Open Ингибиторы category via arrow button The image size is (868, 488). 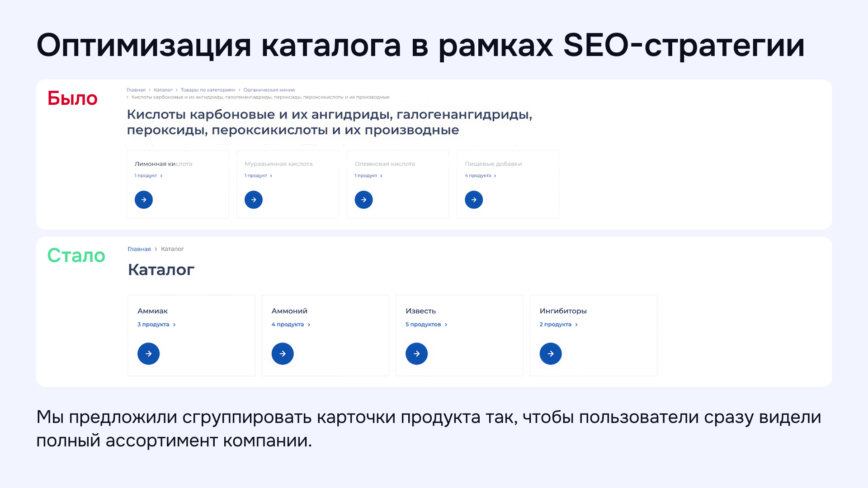[551, 353]
